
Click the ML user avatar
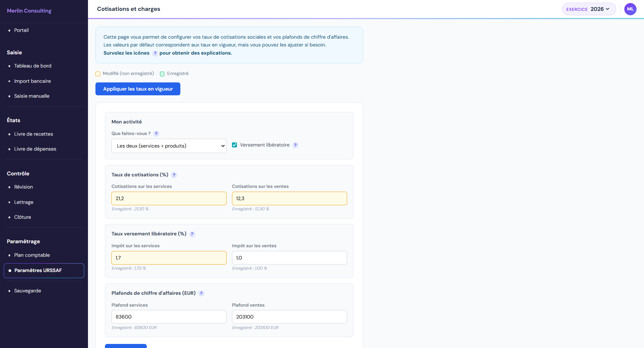tap(630, 9)
